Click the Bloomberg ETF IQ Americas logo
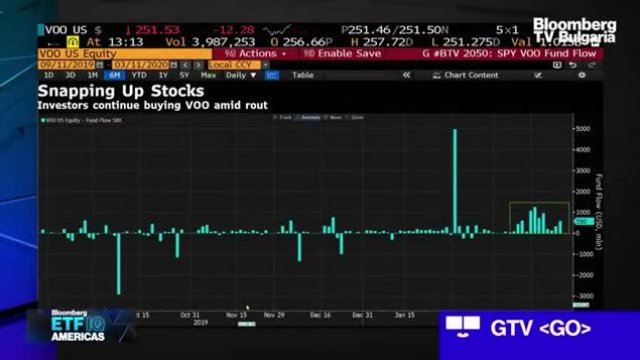Viewport: 640px width, 360px height. point(78,325)
